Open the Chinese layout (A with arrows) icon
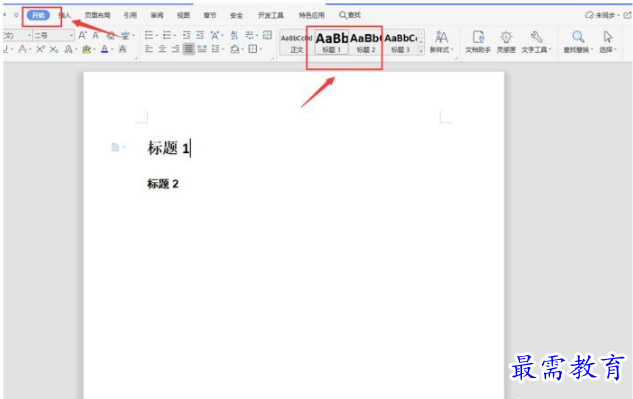633x399 pixels. (x=215, y=35)
